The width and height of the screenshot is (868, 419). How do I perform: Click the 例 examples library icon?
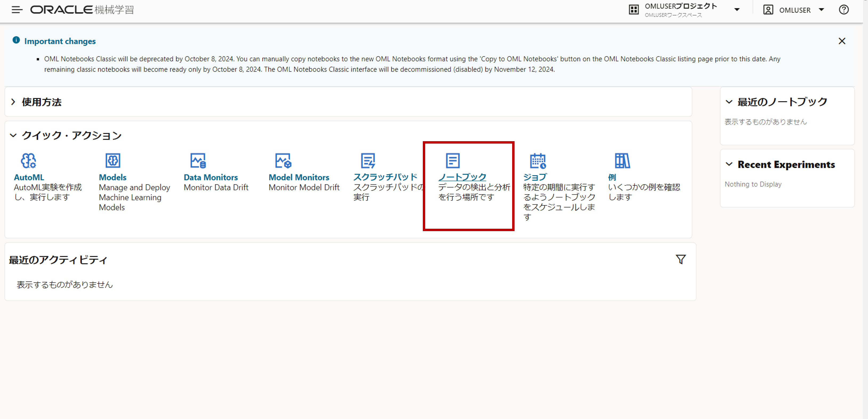coord(622,160)
